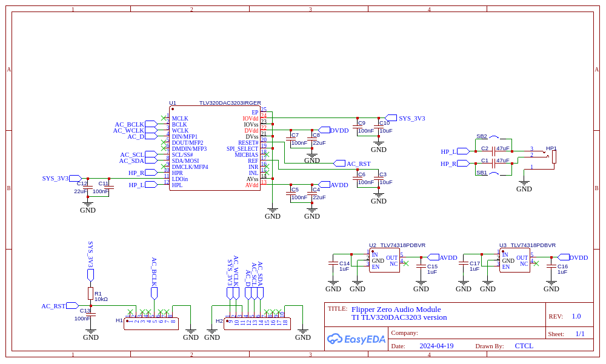Click the 'AC_SCL' net label left of U1
The image size is (606, 364).
click(x=132, y=155)
